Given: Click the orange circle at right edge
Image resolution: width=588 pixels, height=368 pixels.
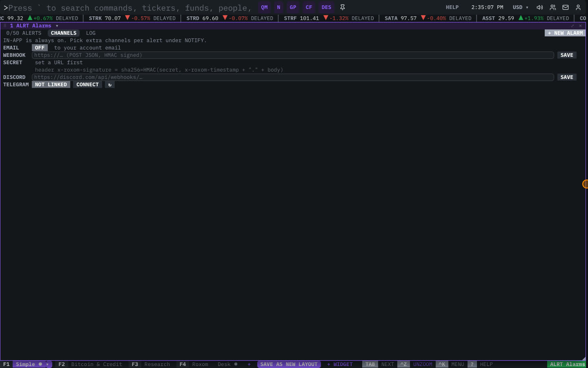Looking at the screenshot, I should click(x=585, y=184).
